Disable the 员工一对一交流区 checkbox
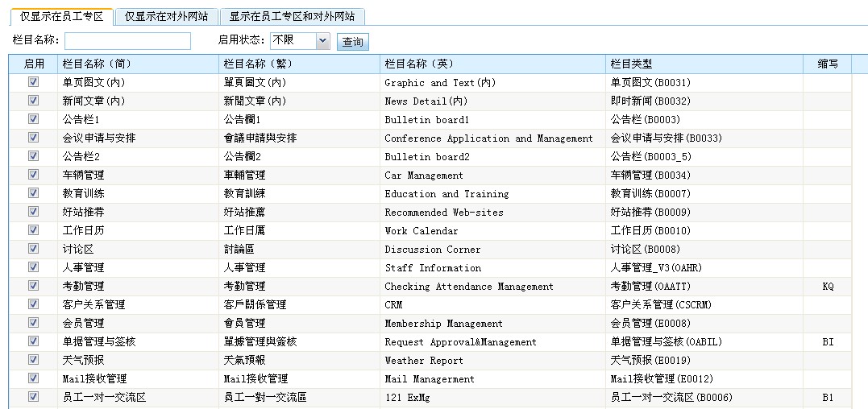 pyautogui.click(x=33, y=397)
